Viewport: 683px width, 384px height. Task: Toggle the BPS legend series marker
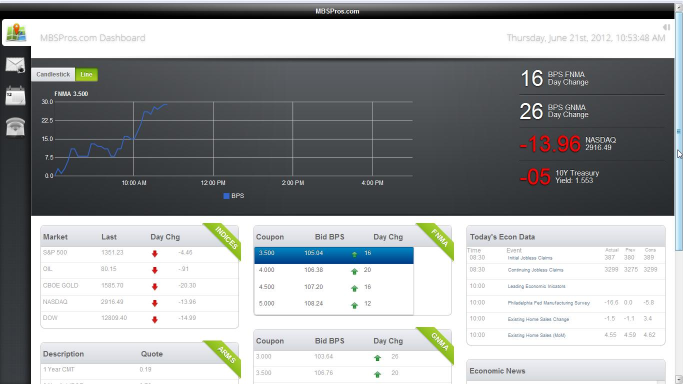point(226,196)
